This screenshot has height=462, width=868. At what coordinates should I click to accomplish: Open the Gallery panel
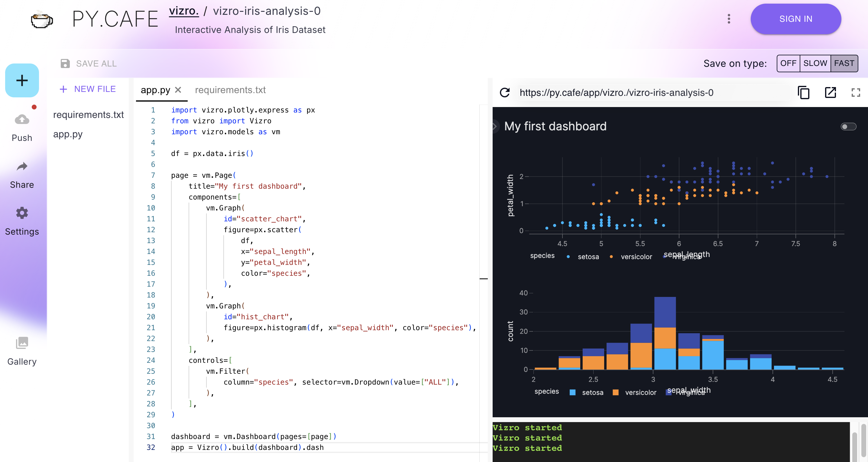coord(21,343)
